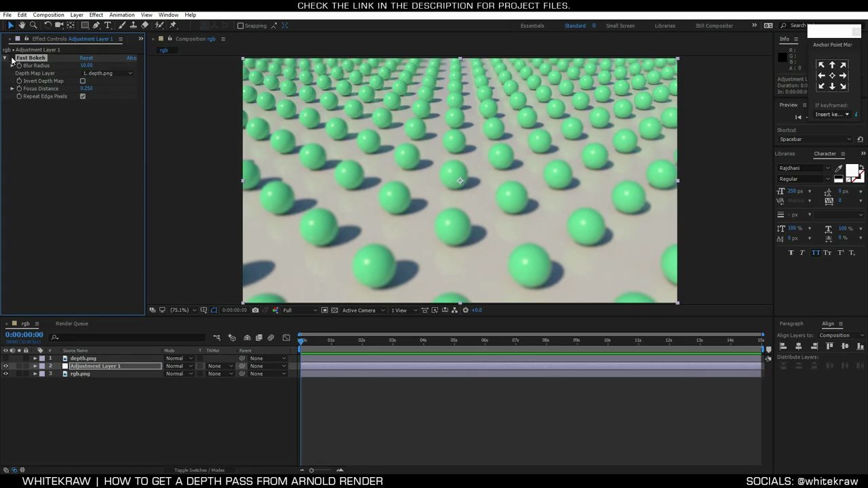The height and width of the screenshot is (488, 868).
Task: Click the Standard workspace button
Action: (x=575, y=26)
